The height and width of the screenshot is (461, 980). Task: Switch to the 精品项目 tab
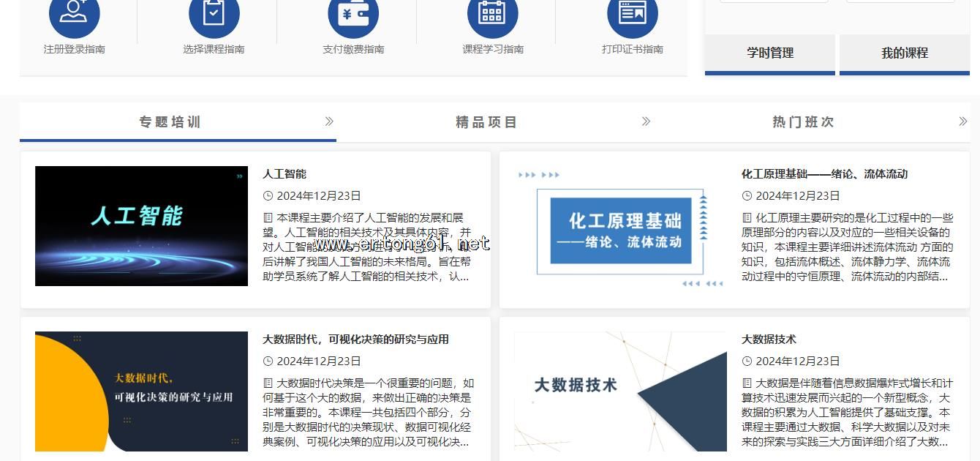coord(486,122)
